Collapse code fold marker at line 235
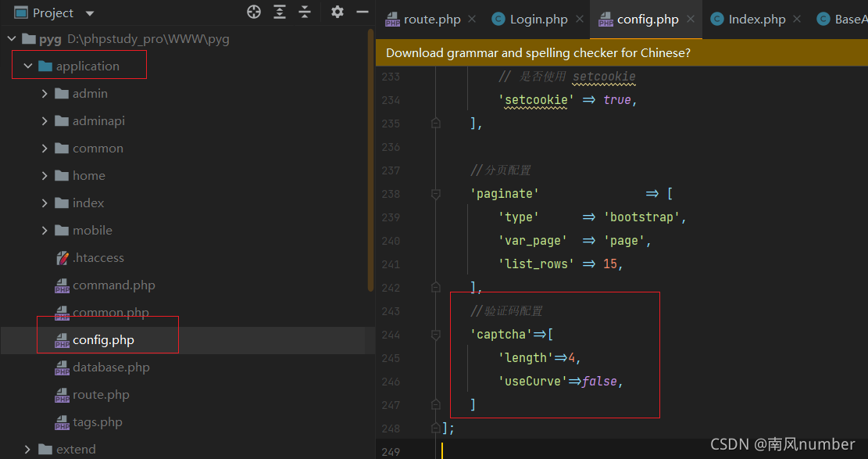 click(x=436, y=123)
